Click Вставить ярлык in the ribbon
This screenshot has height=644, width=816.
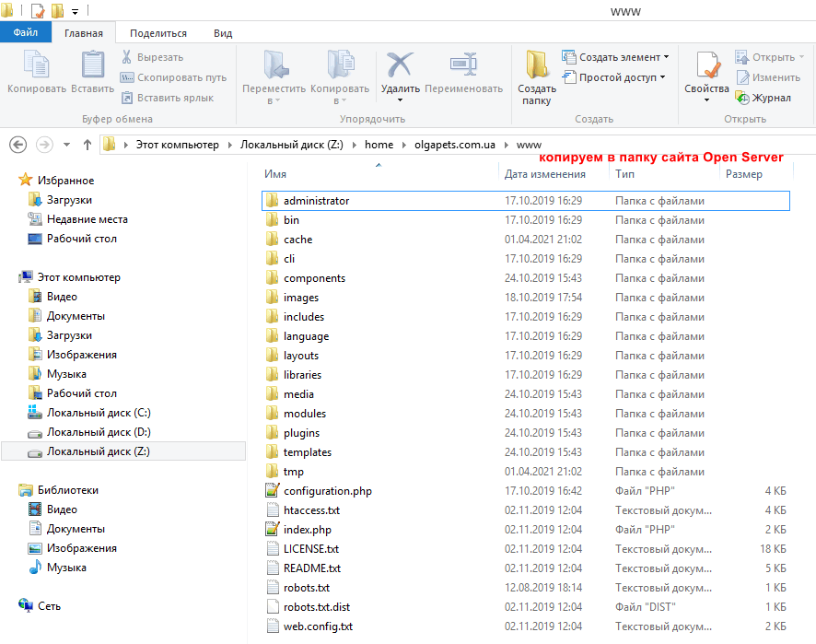tap(167, 98)
